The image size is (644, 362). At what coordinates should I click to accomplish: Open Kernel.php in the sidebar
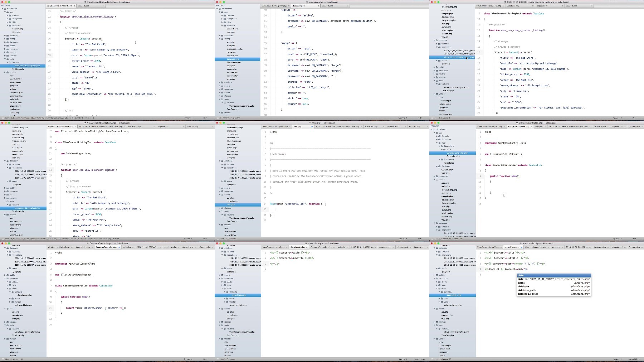[x=449, y=163]
